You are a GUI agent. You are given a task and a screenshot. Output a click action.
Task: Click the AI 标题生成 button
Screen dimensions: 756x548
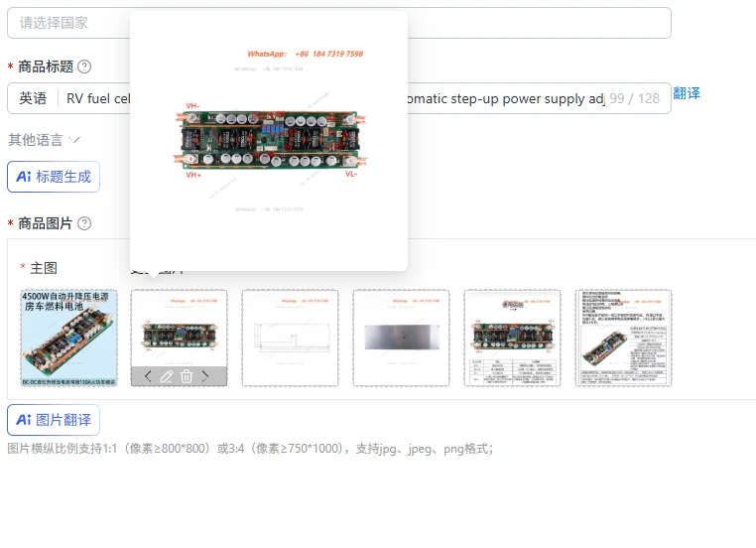pos(54,177)
